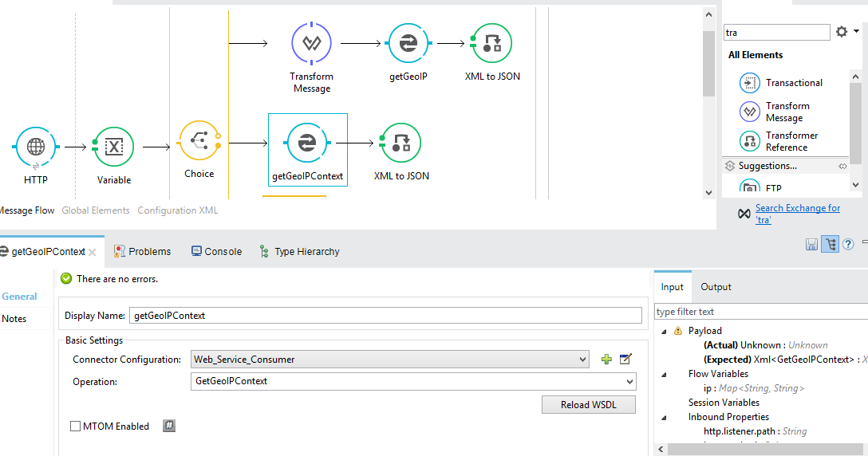Collapse the Flow Variables tree node
868x456 pixels.
pos(662,374)
